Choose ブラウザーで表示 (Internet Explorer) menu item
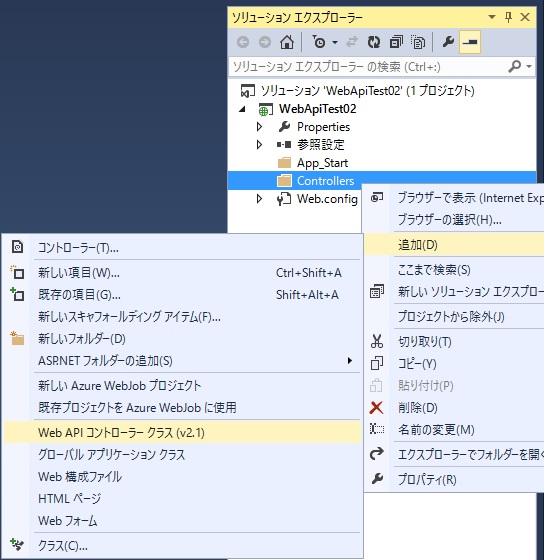This screenshot has height=560, width=544. click(x=454, y=198)
